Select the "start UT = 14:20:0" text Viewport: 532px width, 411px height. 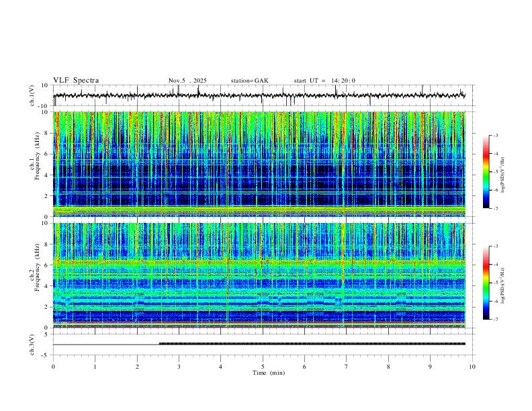coord(324,81)
